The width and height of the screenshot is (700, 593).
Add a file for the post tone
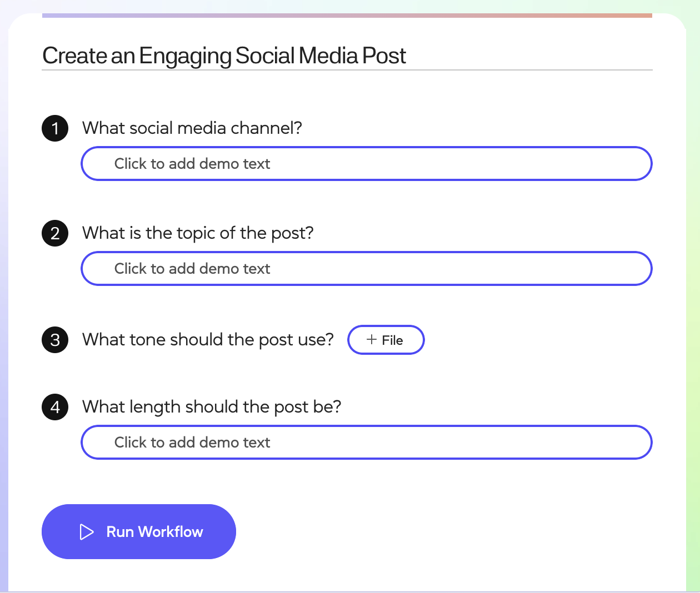click(386, 340)
